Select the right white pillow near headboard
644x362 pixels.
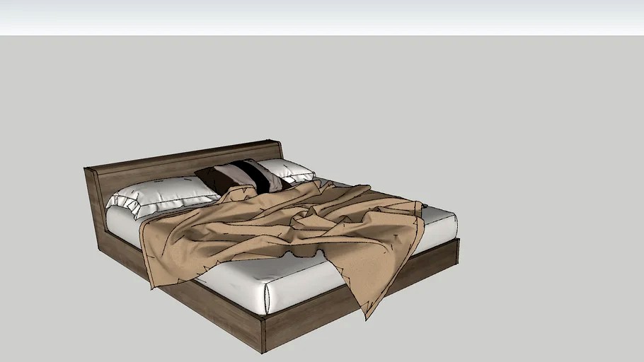click(287, 170)
